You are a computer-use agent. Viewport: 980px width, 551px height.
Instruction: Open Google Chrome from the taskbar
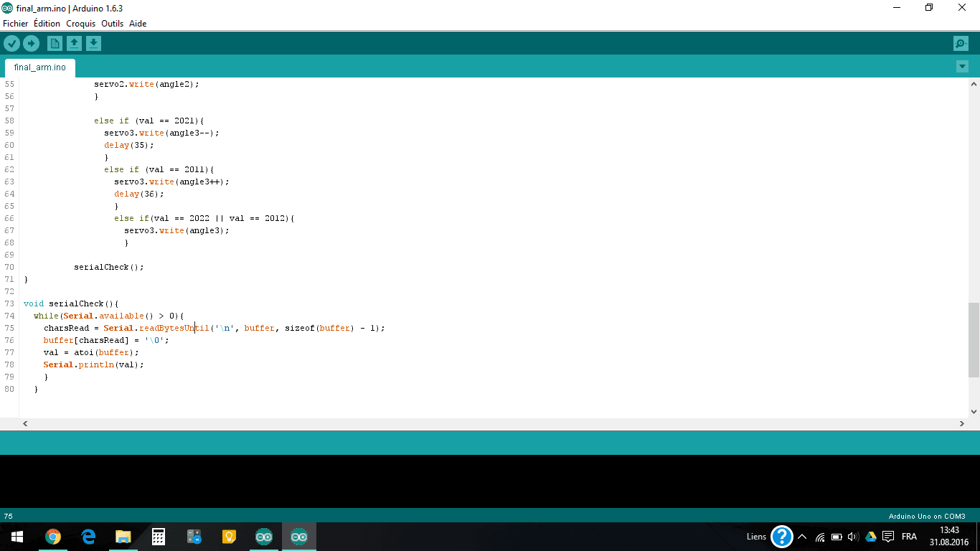[52, 536]
